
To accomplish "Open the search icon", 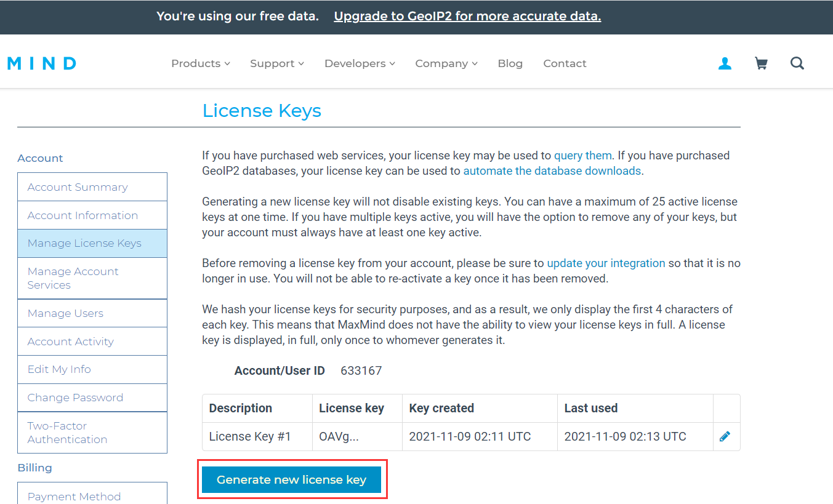I will (x=797, y=63).
